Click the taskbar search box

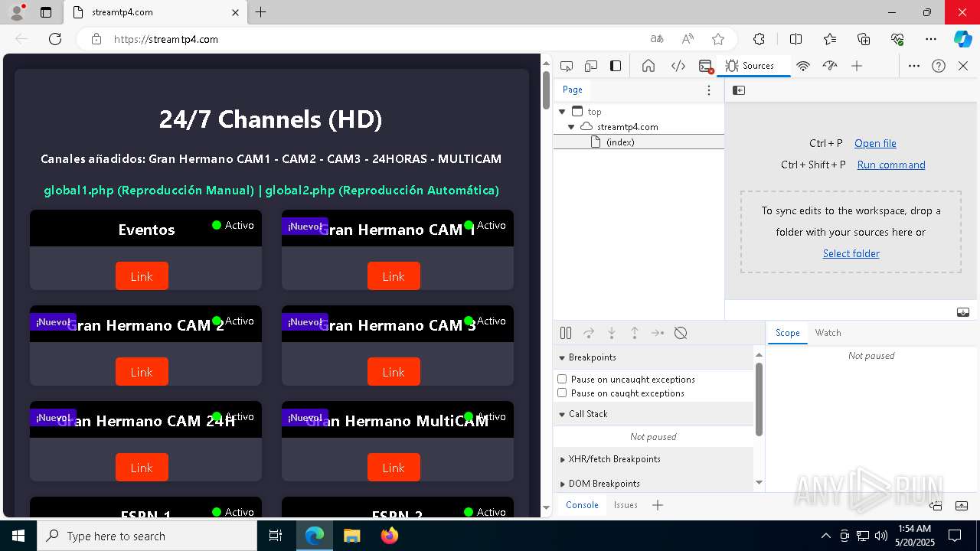click(147, 536)
